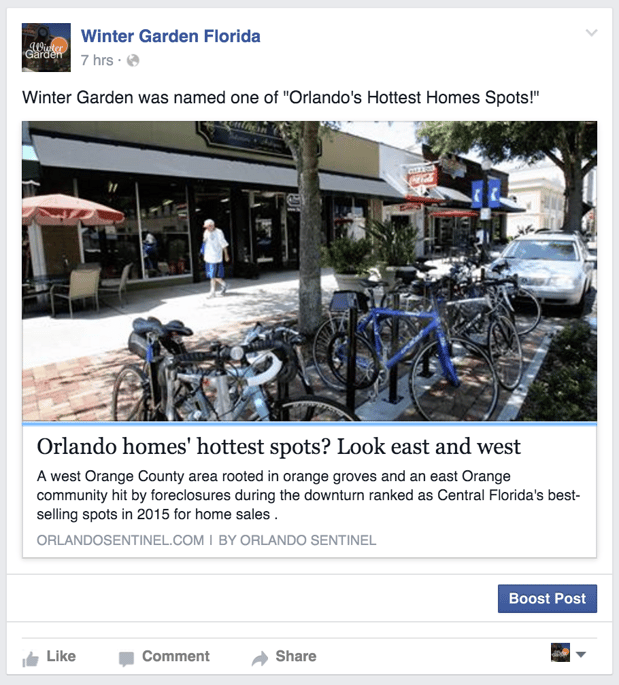Click the Boost Post button
Viewport: 619px width, 685px height.
547,599
